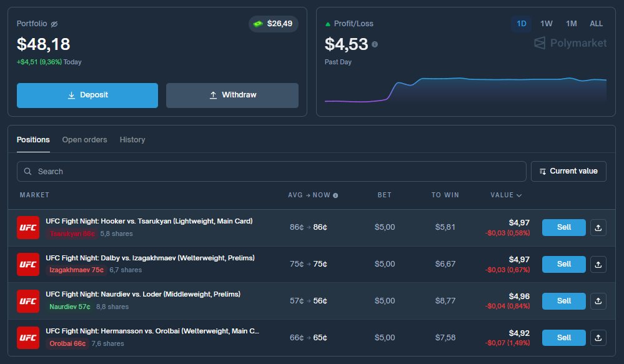Click the Naurdiev 57¢ outcome tag
Image resolution: width=624 pixels, height=364 pixels.
69,307
